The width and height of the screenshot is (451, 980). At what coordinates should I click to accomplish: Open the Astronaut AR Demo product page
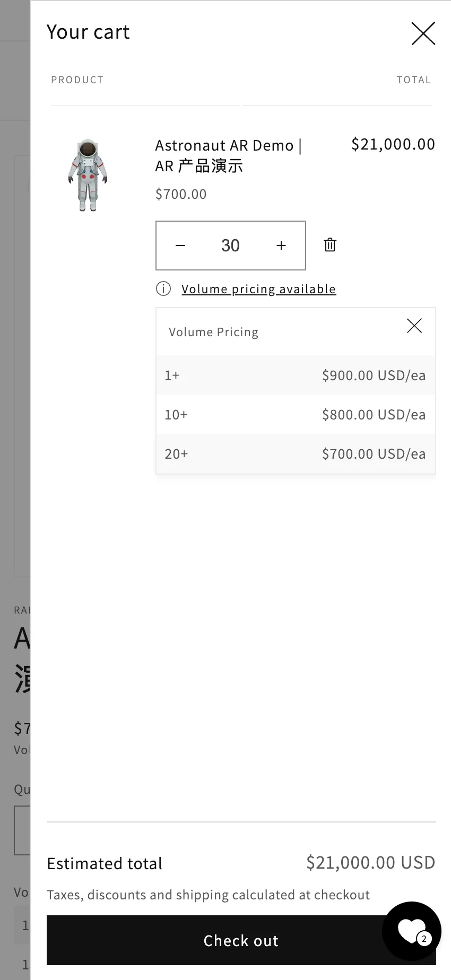(228, 155)
